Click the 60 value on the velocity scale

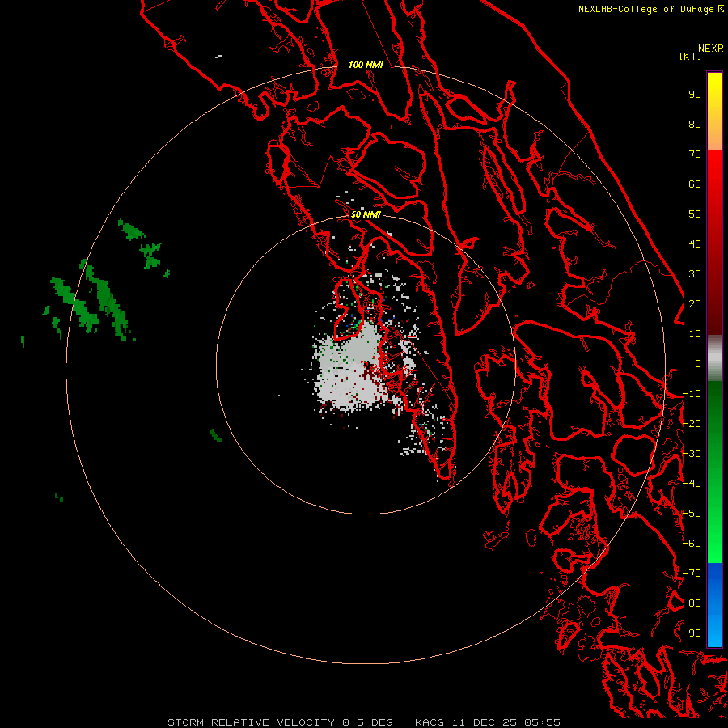tap(695, 184)
